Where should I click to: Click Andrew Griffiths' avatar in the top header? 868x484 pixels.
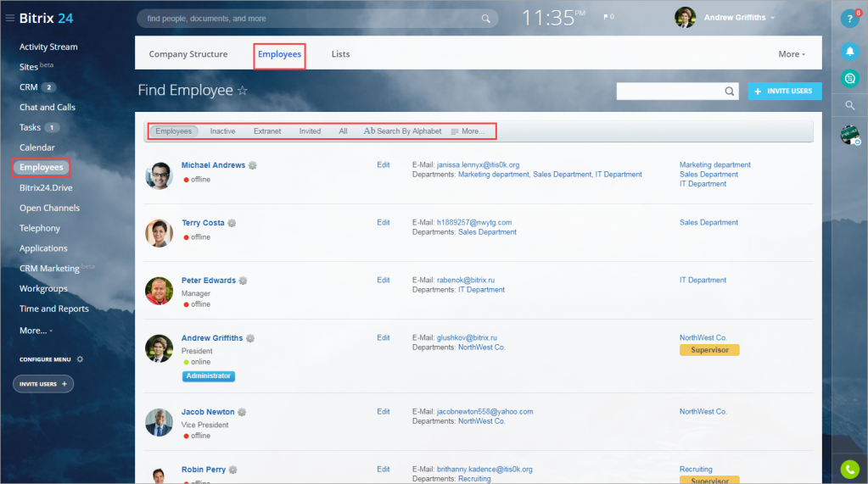[685, 18]
